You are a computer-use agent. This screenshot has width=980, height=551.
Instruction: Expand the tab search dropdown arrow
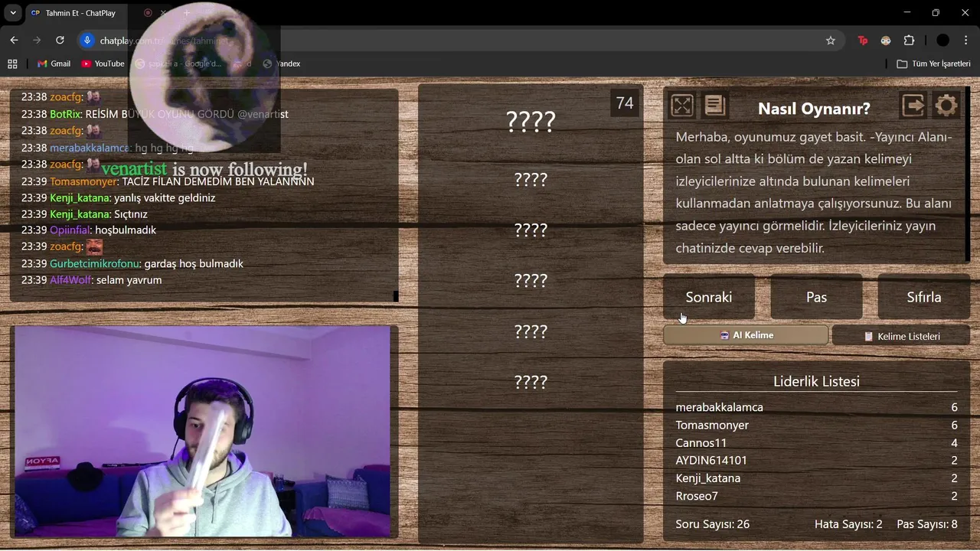pyautogui.click(x=13, y=13)
